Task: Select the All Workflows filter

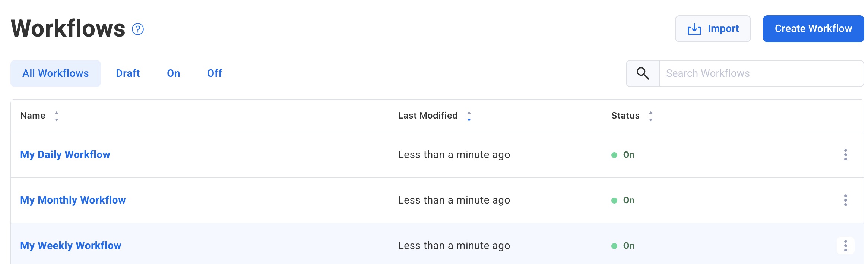Action: pyautogui.click(x=55, y=73)
